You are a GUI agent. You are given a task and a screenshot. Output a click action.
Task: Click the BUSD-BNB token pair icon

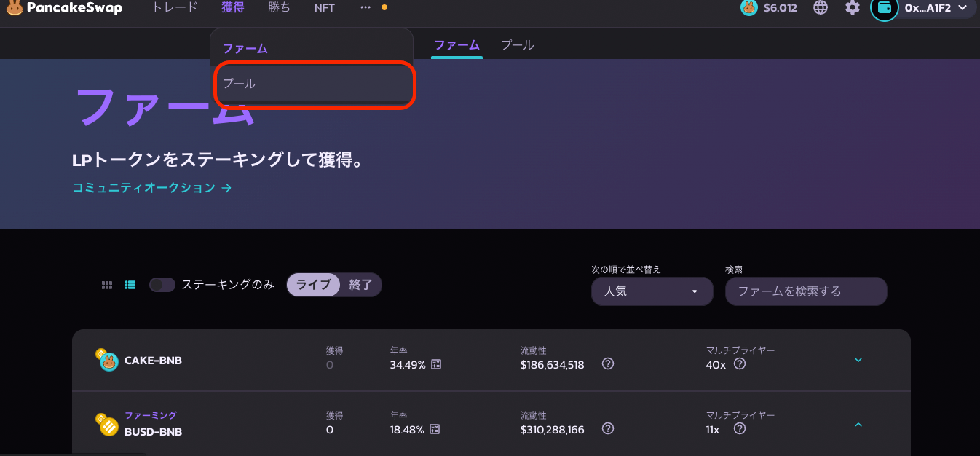tap(107, 424)
